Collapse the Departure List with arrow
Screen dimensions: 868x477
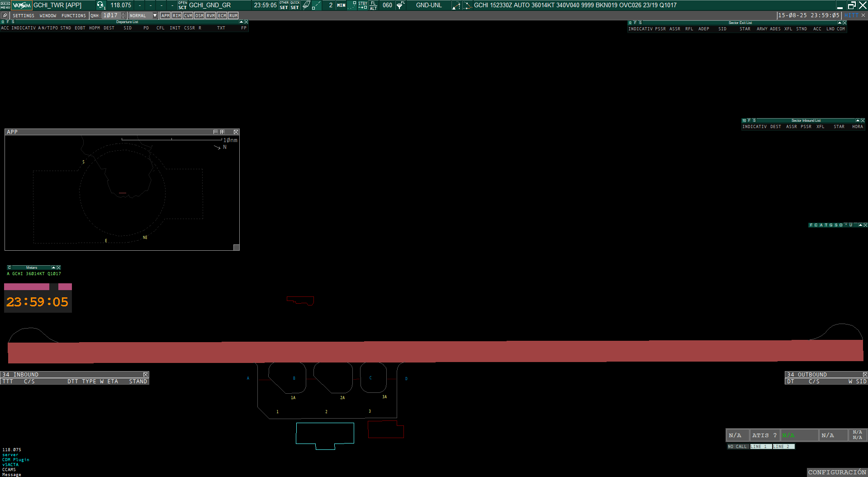pos(241,22)
